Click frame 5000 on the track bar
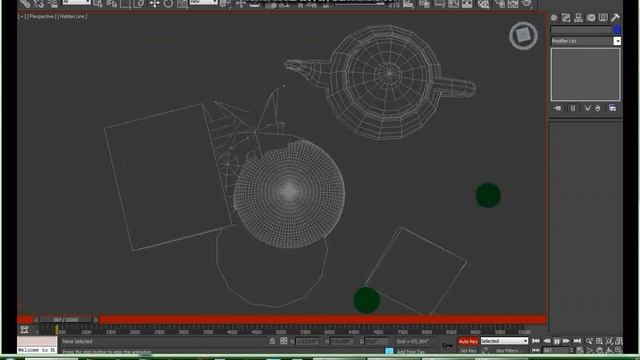This screenshot has width=640, height=360. [280, 332]
